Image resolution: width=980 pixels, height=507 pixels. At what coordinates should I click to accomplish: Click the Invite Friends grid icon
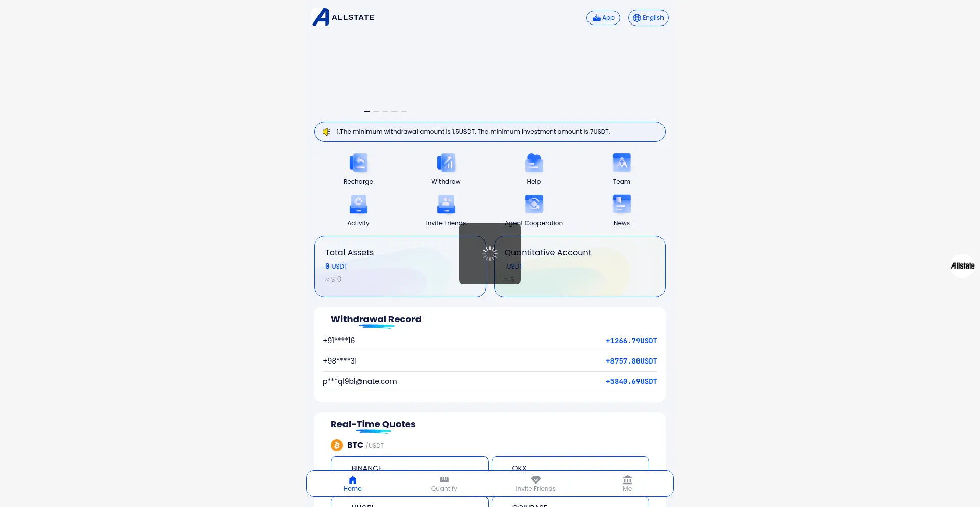click(x=446, y=205)
